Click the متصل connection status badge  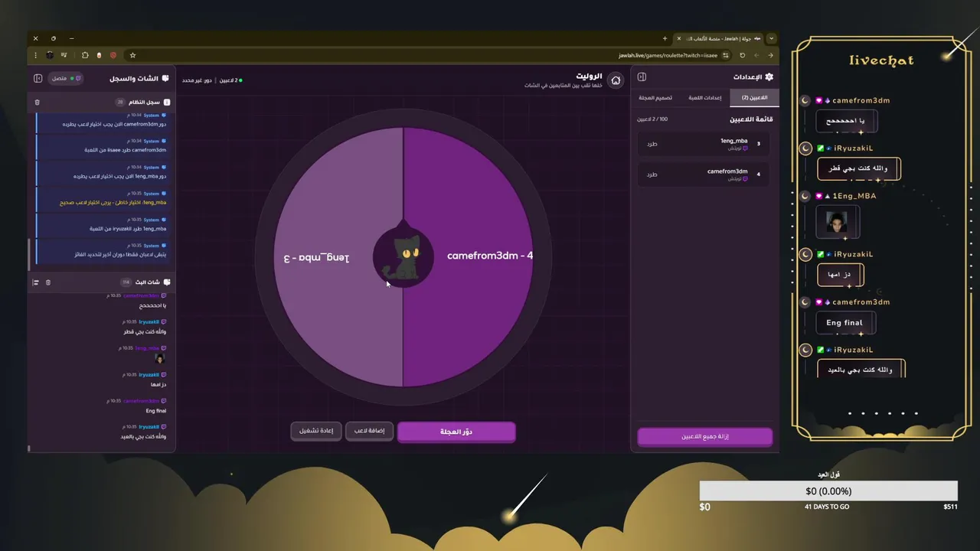(x=67, y=78)
